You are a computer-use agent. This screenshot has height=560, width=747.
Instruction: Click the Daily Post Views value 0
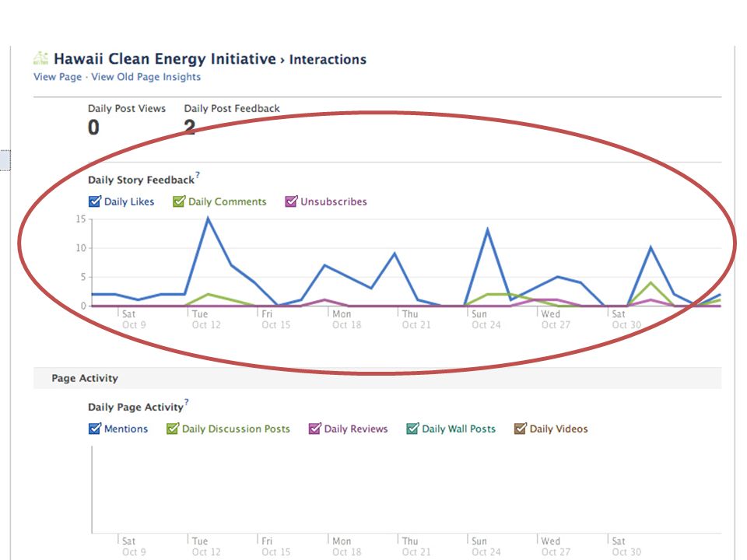coord(94,128)
